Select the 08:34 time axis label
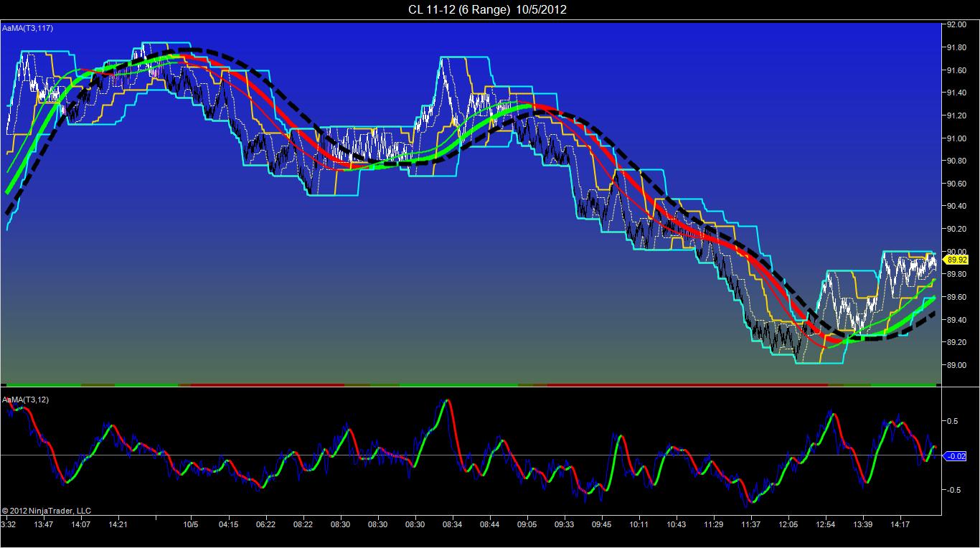Image resolution: width=980 pixels, height=548 pixels. click(453, 524)
